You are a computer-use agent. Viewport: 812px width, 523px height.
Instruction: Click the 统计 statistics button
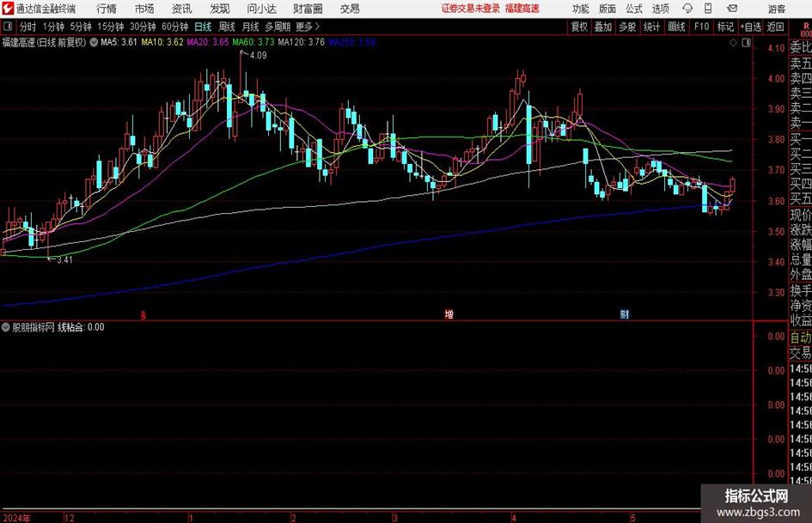pyautogui.click(x=651, y=27)
